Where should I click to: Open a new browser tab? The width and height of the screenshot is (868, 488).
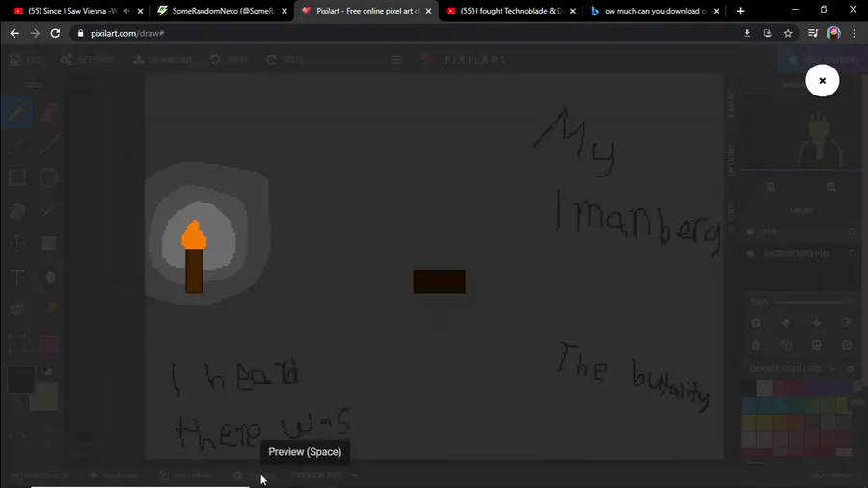740,11
